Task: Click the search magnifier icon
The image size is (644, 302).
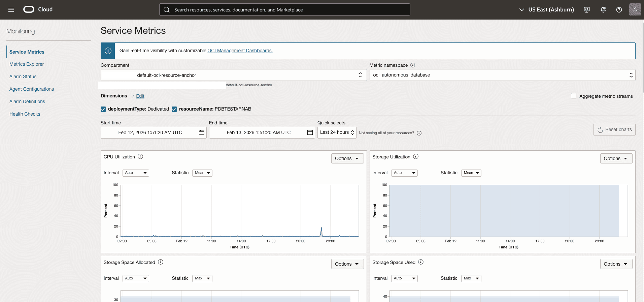Action: tap(167, 10)
